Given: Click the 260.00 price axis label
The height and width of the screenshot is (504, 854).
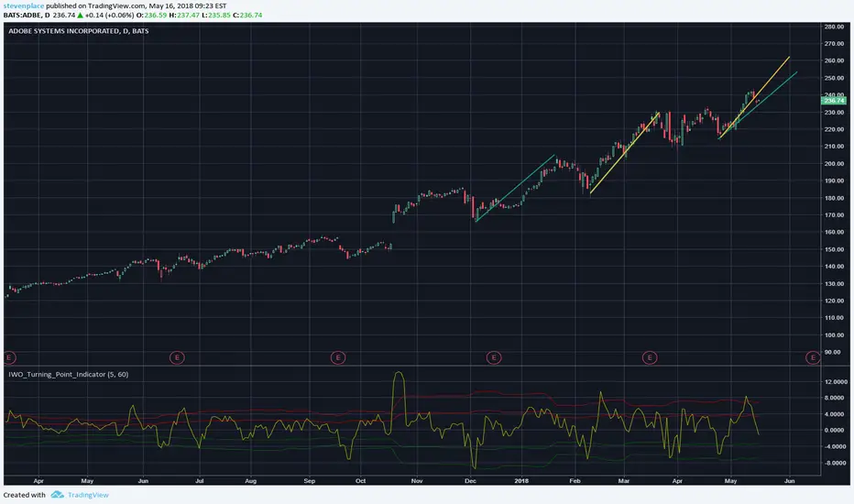Looking at the screenshot, I should (834, 61).
